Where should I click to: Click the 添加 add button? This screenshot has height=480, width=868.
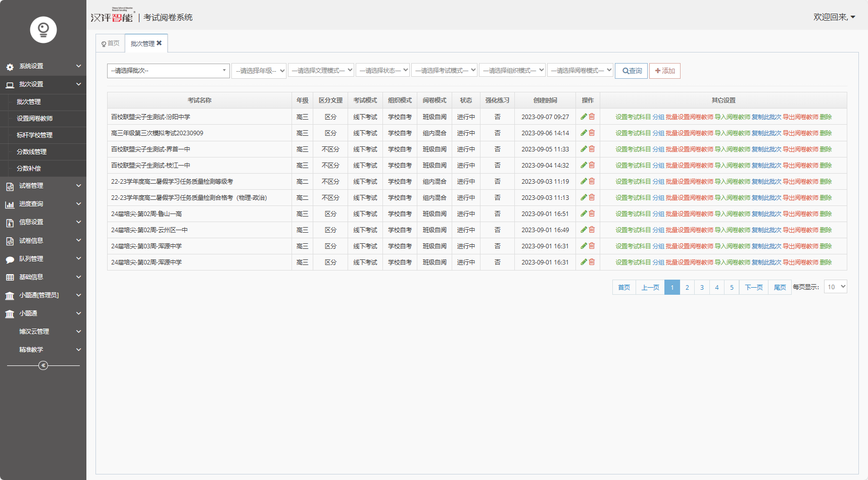point(665,71)
